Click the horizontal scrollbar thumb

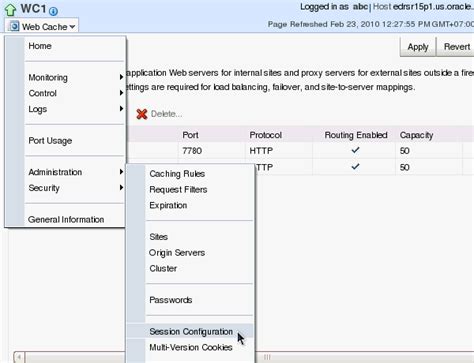pos(267,357)
